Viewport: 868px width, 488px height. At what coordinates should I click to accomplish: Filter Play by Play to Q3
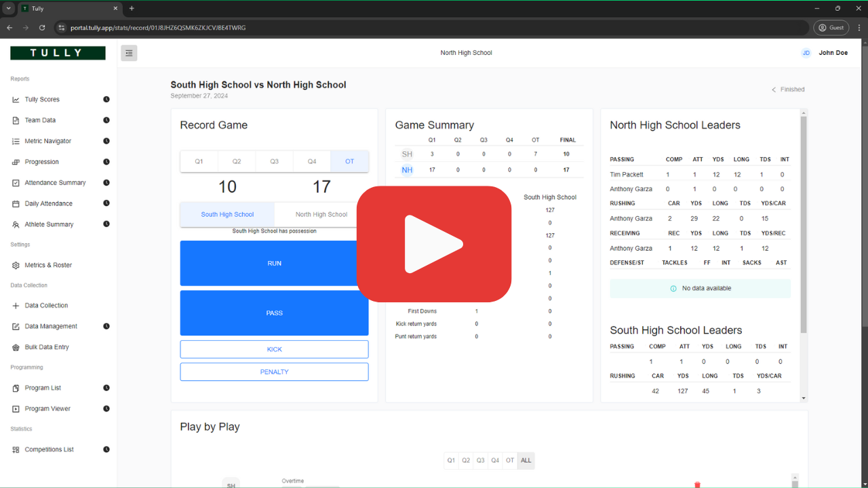tap(481, 460)
